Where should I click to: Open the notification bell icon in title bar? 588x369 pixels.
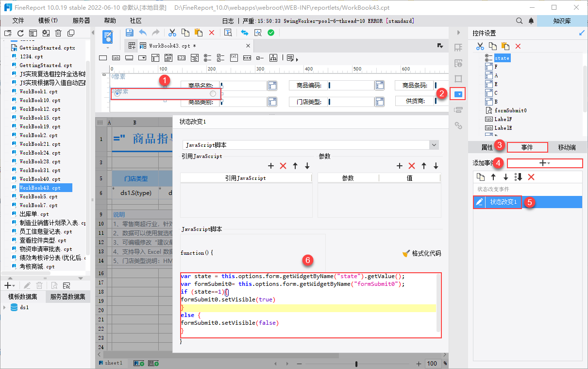(532, 21)
